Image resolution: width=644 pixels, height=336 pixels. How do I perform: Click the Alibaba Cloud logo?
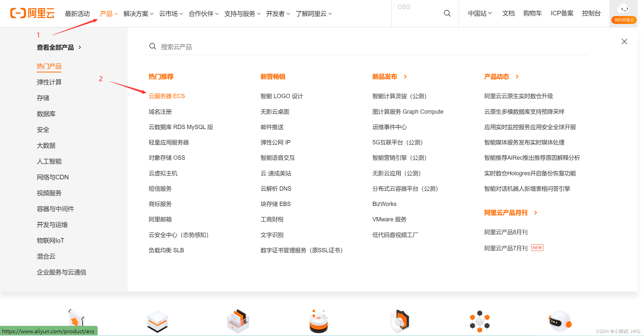(x=32, y=13)
